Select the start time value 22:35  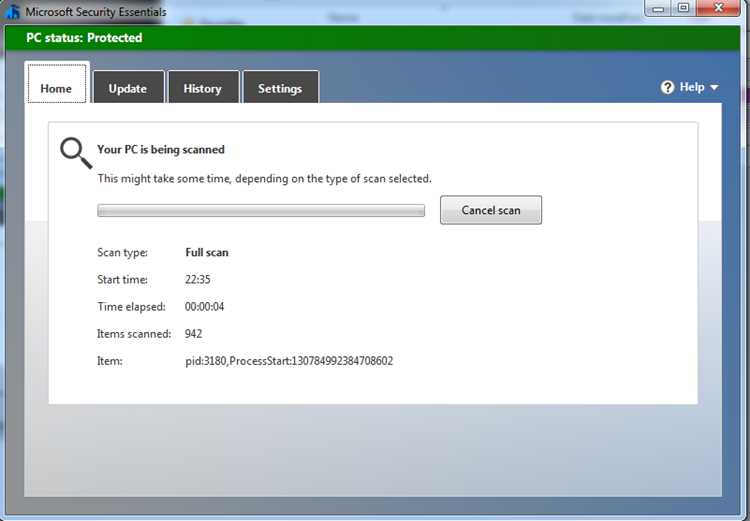198,279
